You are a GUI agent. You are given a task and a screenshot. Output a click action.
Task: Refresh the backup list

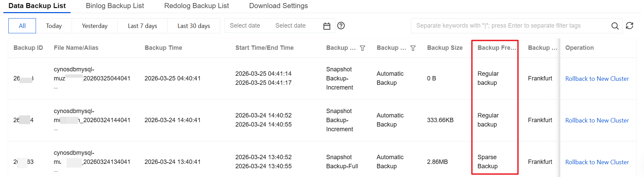[630, 26]
